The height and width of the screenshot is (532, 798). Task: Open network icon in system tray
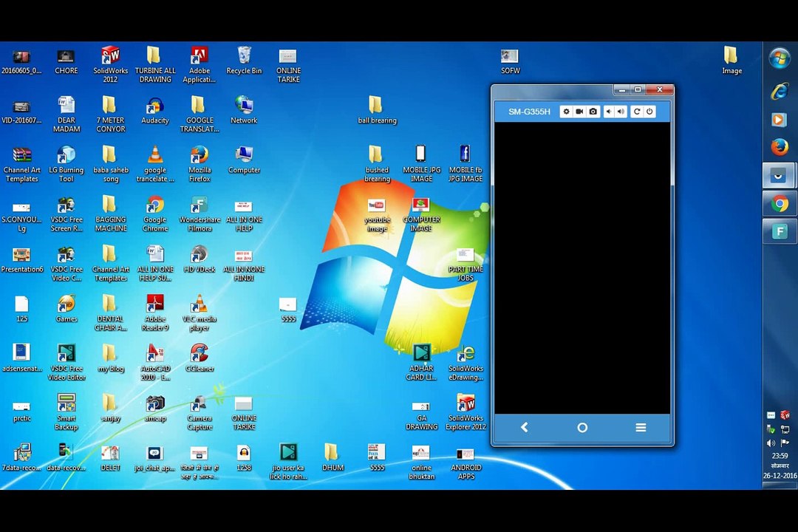tap(785, 429)
